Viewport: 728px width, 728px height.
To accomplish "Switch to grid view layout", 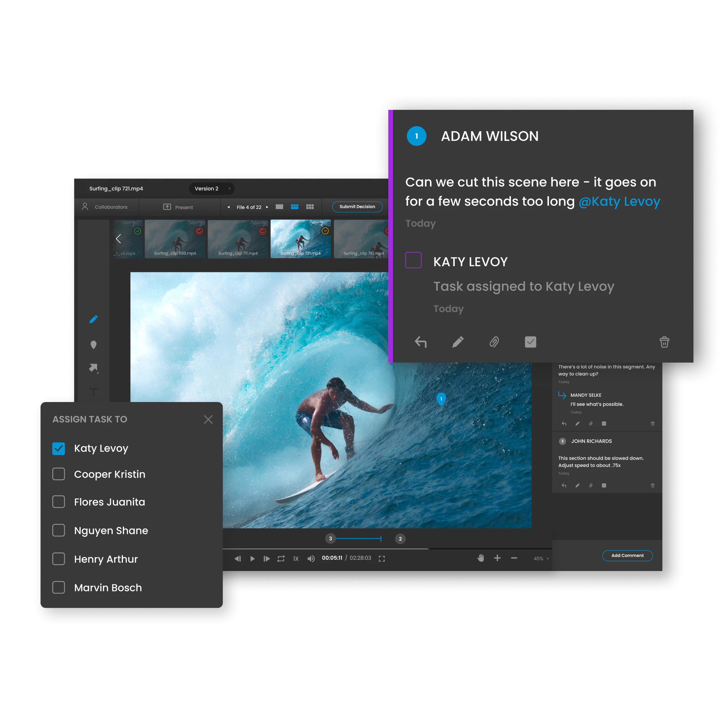I will [310, 207].
